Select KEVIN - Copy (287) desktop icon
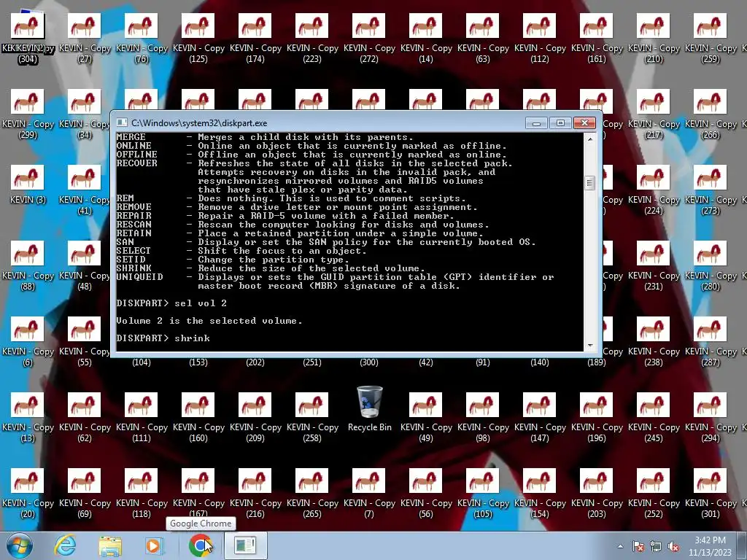Viewport: 747px width, 560px height. click(x=711, y=341)
